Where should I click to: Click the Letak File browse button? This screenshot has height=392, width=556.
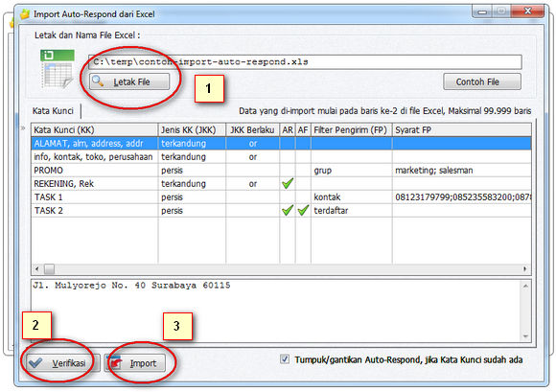[x=129, y=81]
